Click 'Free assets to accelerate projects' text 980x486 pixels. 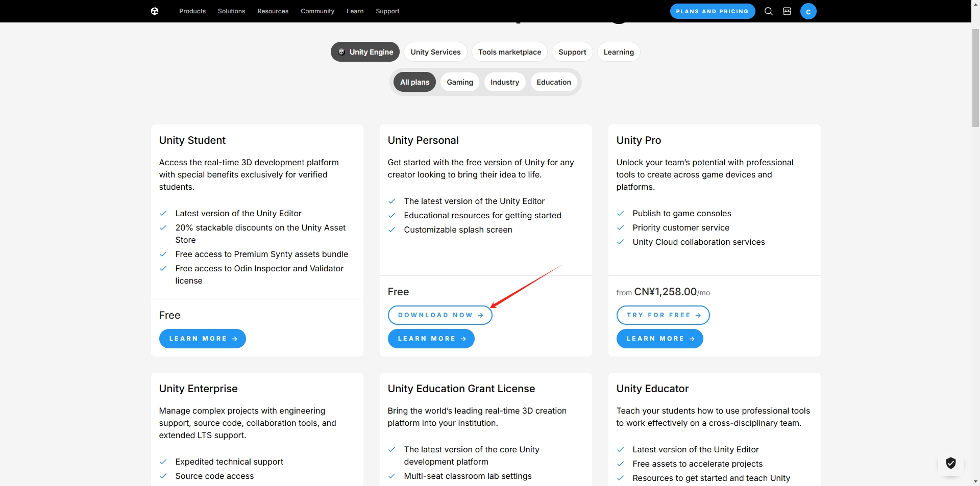pos(697,464)
